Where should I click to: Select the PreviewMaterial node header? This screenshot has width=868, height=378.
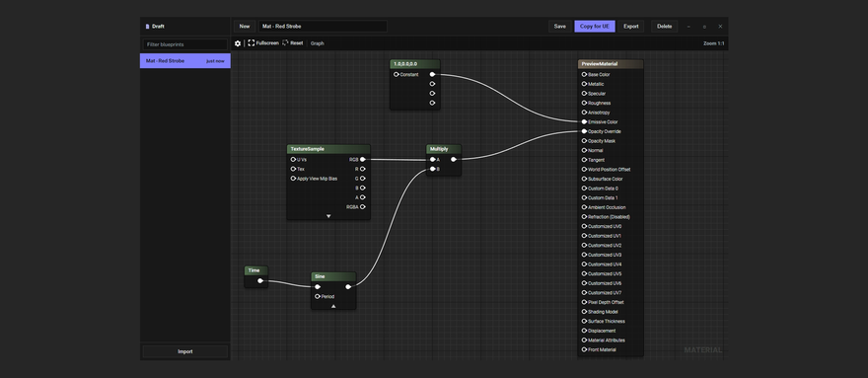[x=611, y=64]
